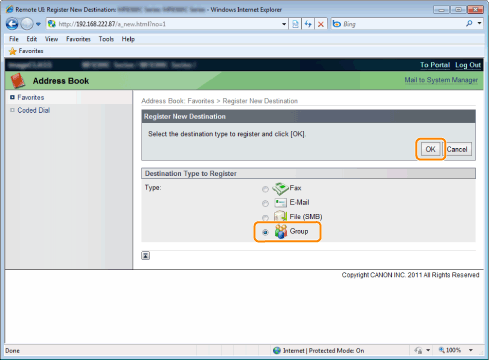The height and width of the screenshot is (361, 489).
Task: Click the OK button
Action: click(430, 149)
